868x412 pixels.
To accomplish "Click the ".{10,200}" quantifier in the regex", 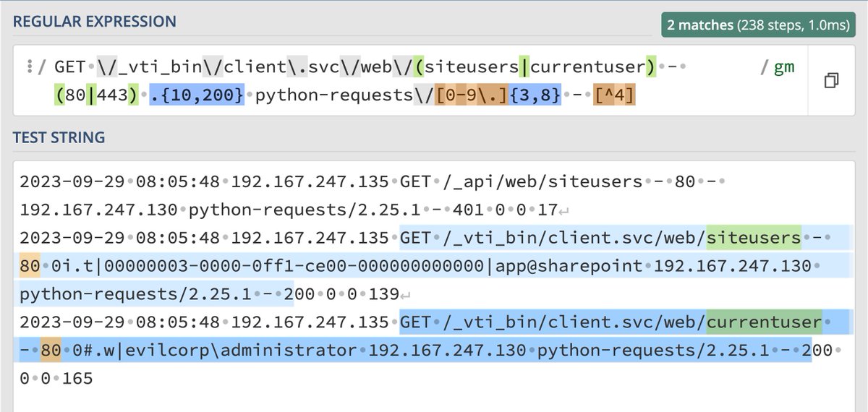I will point(197,96).
